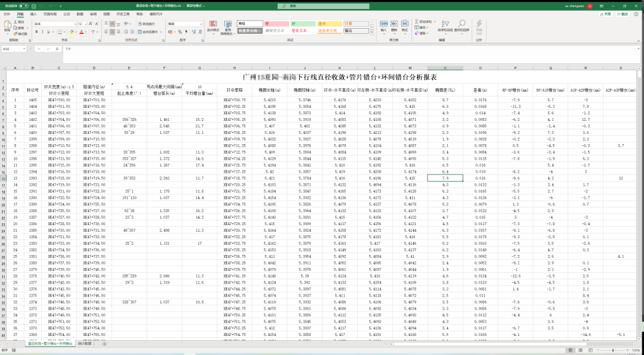Image resolution: width=644 pixels, height=355 pixels.
Task: Switch to the 页面布局 (Page Layout) tab
Action: 50,14
